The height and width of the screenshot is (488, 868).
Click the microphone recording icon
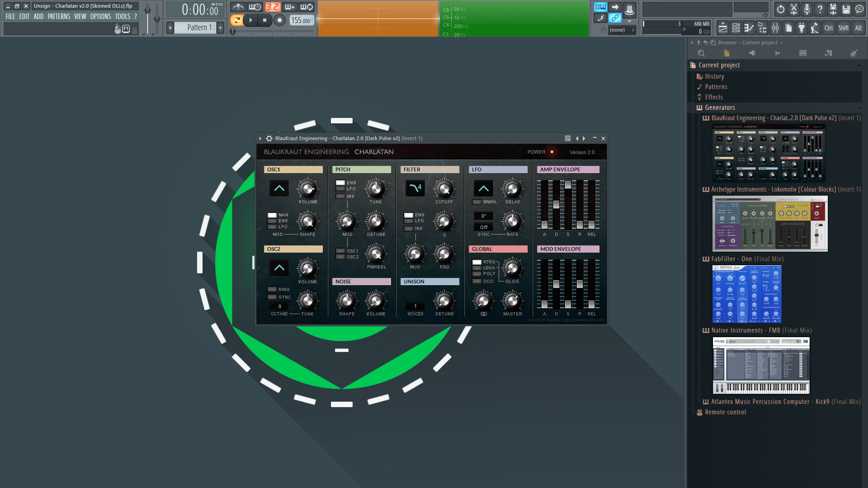pos(807,9)
